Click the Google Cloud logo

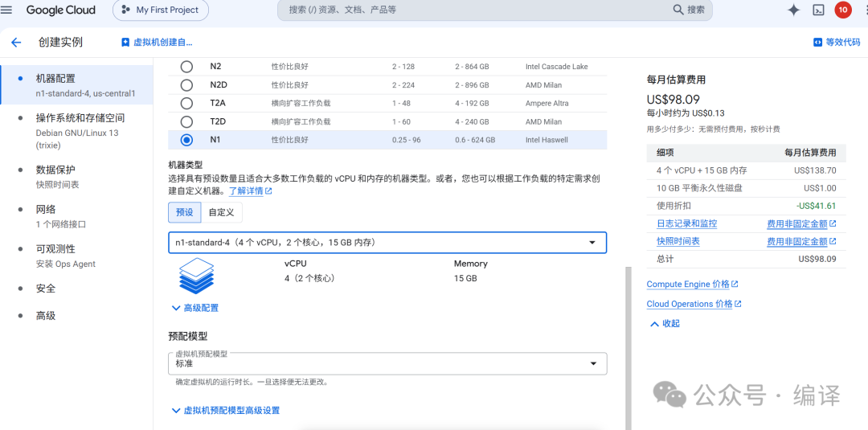[x=61, y=10]
